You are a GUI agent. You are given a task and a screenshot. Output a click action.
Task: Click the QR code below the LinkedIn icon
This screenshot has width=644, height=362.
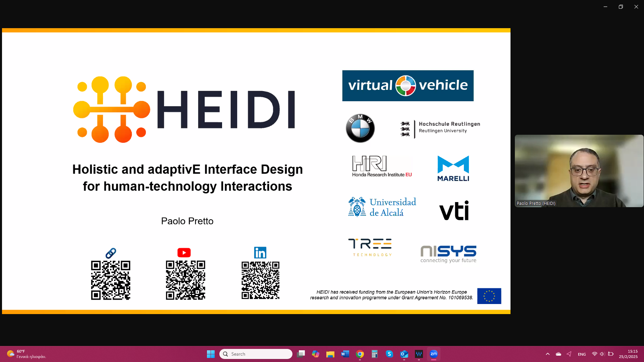point(261,280)
